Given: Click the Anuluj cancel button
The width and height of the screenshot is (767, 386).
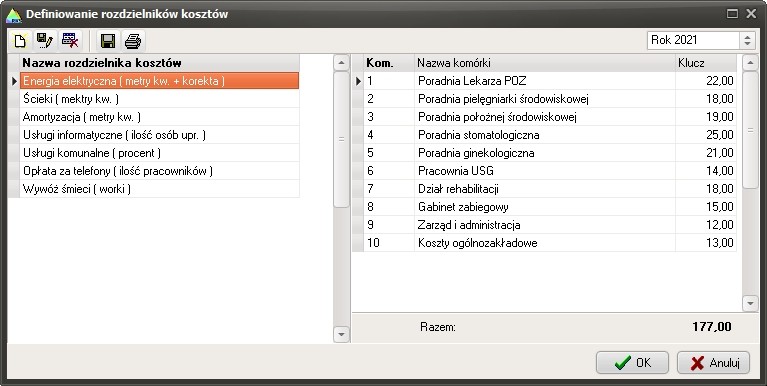Looking at the screenshot, I should 713,363.
